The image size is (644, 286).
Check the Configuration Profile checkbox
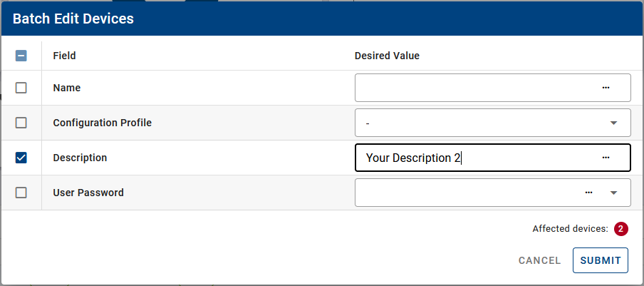pyautogui.click(x=21, y=123)
